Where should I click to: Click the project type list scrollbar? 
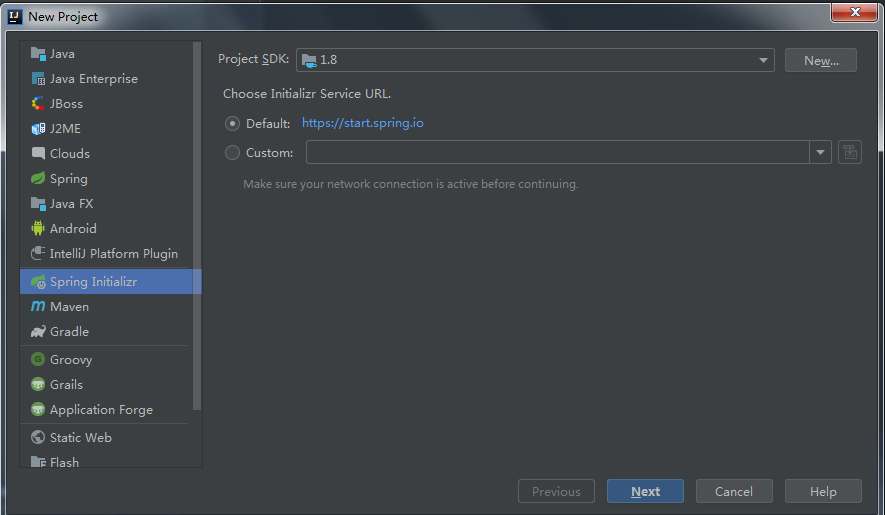pyautogui.click(x=197, y=226)
